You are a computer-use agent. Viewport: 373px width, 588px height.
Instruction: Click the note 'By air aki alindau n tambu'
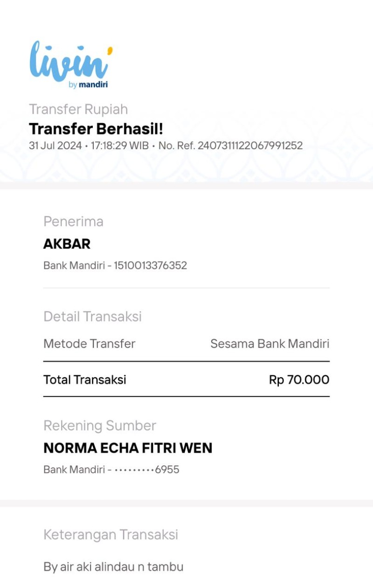point(113,567)
